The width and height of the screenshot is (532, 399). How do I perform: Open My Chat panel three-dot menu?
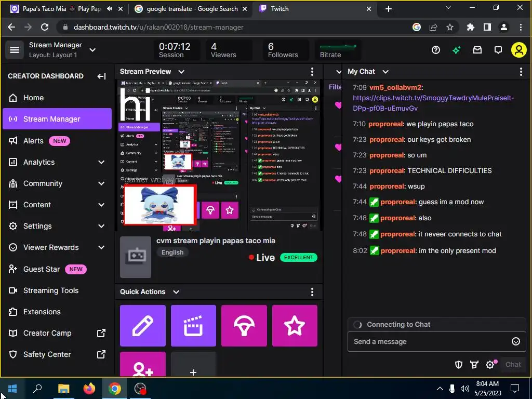pyautogui.click(x=521, y=72)
